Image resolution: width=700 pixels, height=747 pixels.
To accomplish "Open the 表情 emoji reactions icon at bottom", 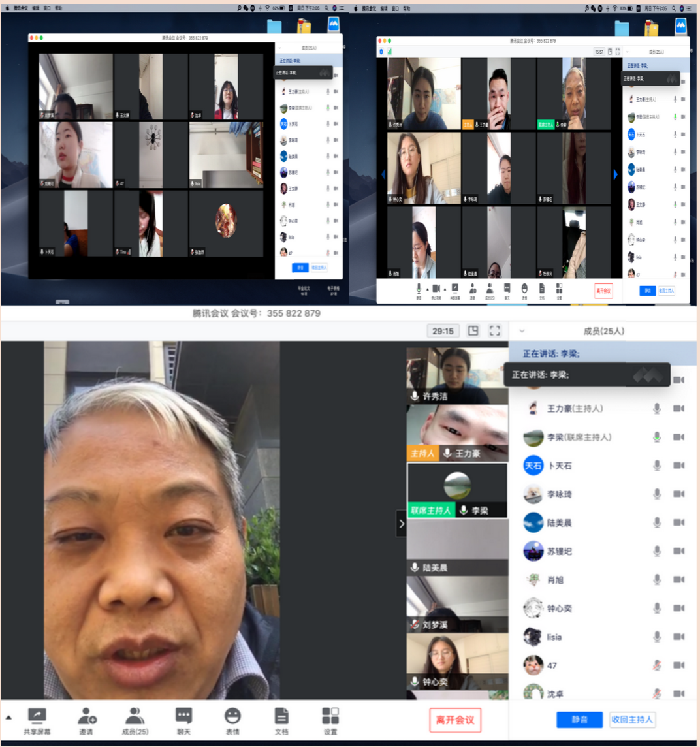I will 232,718.
